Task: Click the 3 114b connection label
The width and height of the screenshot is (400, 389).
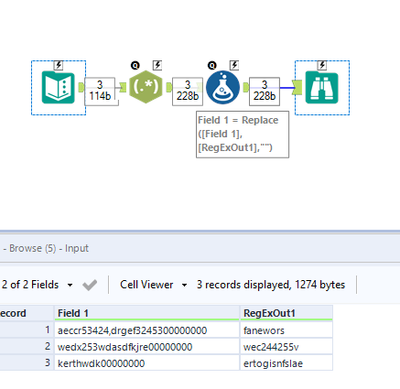Action: 100,91
